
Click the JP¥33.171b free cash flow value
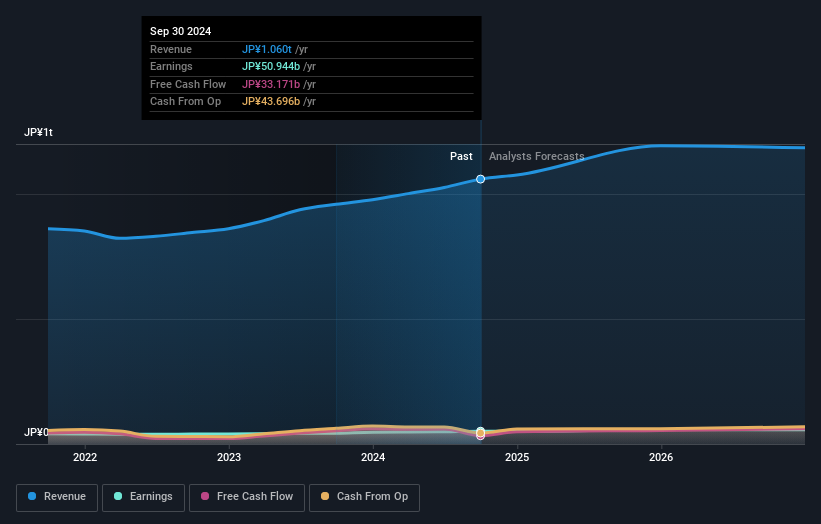coord(271,84)
